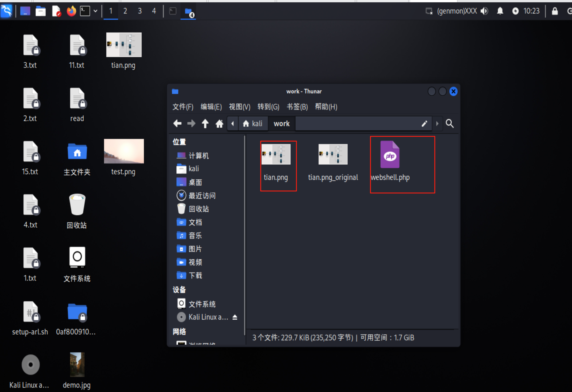Click the lock screen icon in panel
Screen dimensions: 572x392
coord(555,11)
